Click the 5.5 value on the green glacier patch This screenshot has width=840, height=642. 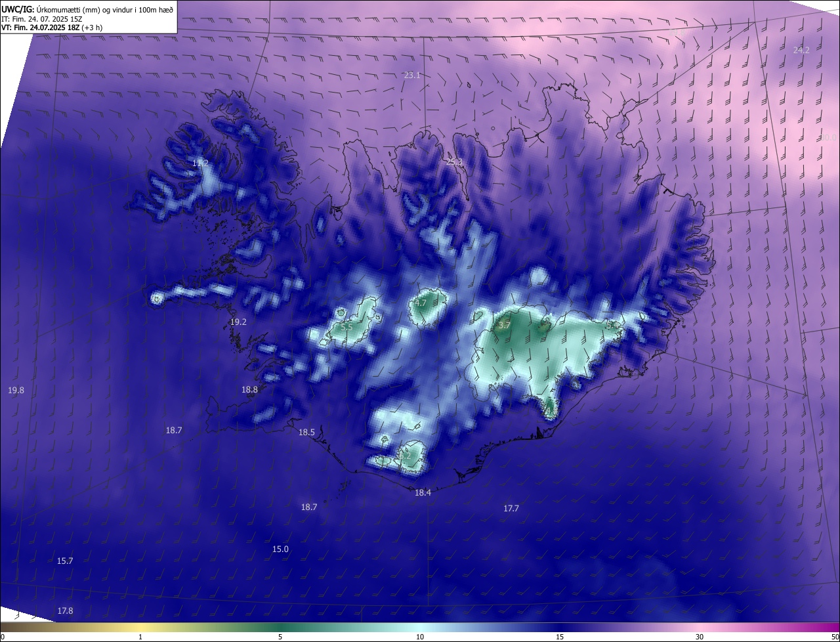tap(346, 326)
